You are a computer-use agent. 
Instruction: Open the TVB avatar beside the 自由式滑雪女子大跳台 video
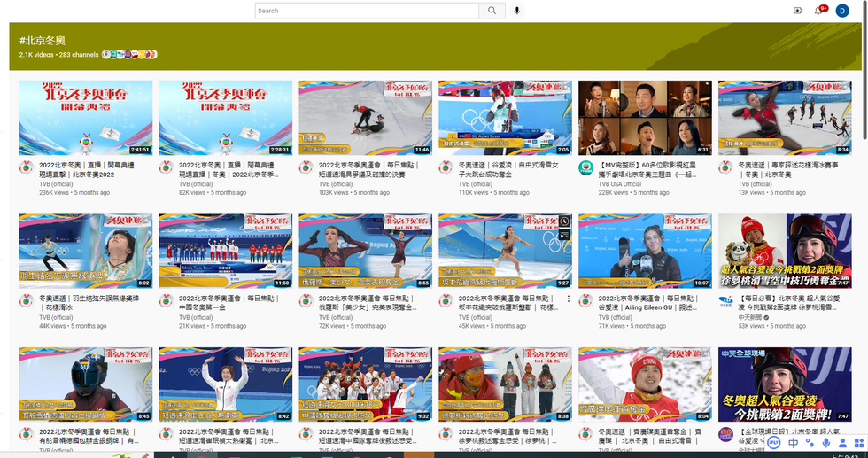(446, 167)
